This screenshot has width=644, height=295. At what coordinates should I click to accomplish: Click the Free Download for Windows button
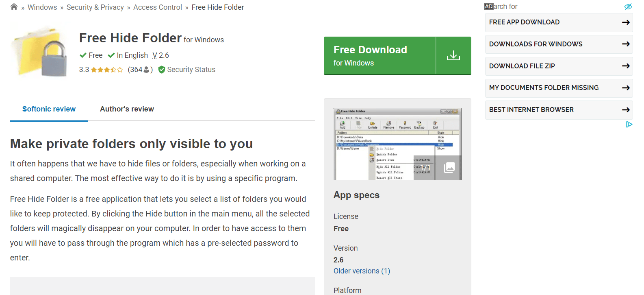pyautogui.click(x=397, y=56)
